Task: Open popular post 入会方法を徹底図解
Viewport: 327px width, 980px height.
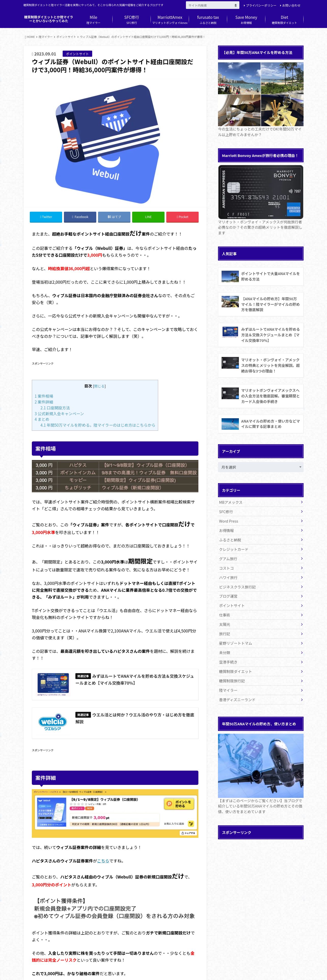Action: (261, 396)
